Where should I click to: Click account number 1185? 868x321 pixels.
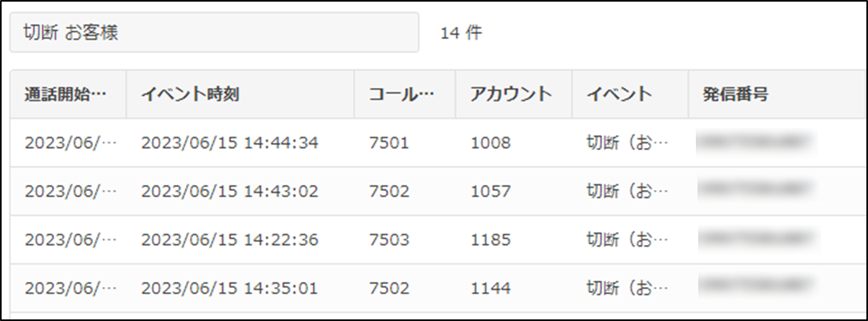pos(491,239)
